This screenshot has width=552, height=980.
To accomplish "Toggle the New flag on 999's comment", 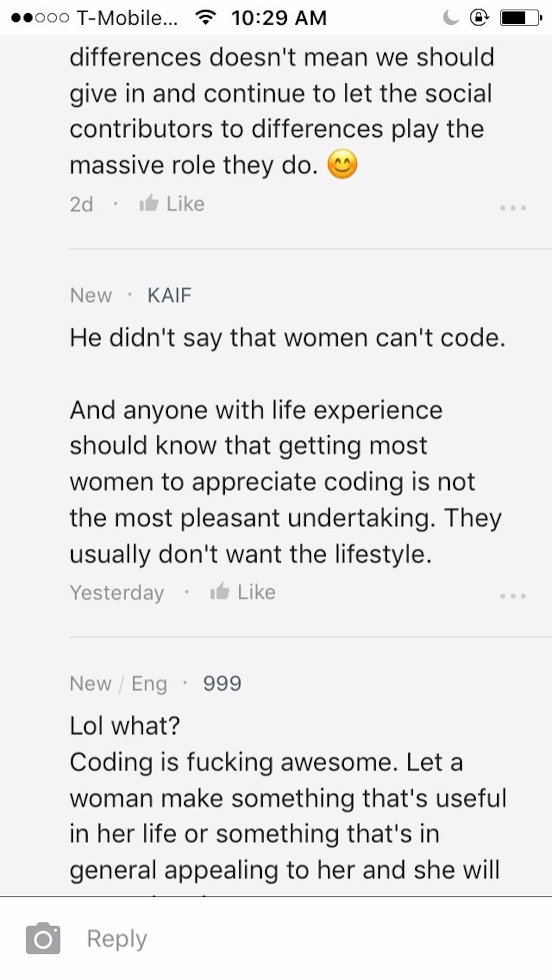I will (91, 684).
